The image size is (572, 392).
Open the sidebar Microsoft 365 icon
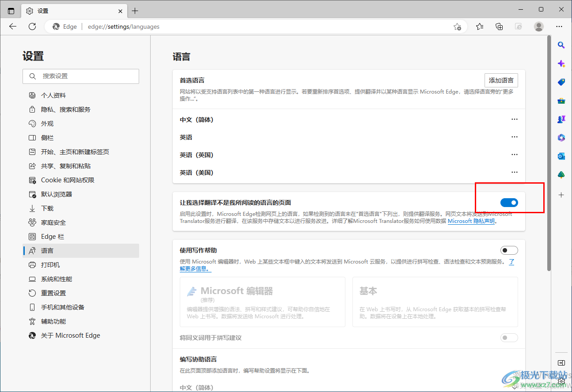pyautogui.click(x=561, y=138)
